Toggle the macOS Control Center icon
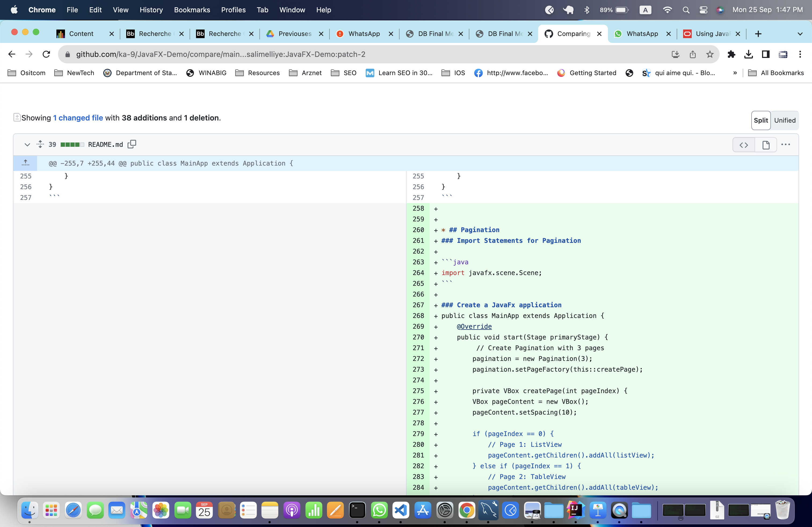Viewport: 812px width, 527px height. pyautogui.click(x=703, y=10)
